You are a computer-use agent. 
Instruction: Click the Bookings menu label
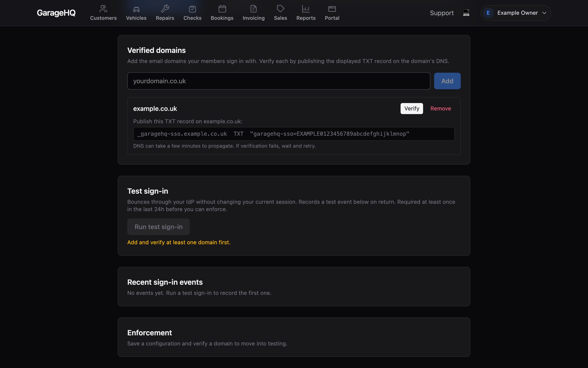tap(222, 18)
